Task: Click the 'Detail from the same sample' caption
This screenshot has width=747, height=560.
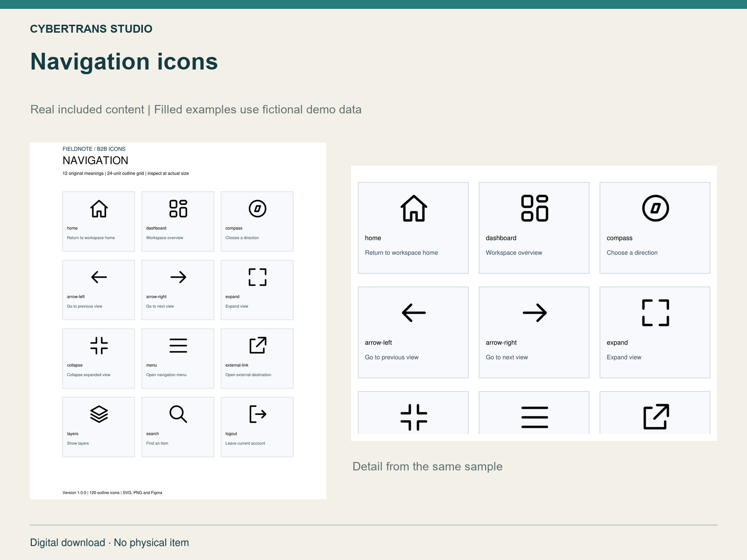Action: [428, 467]
